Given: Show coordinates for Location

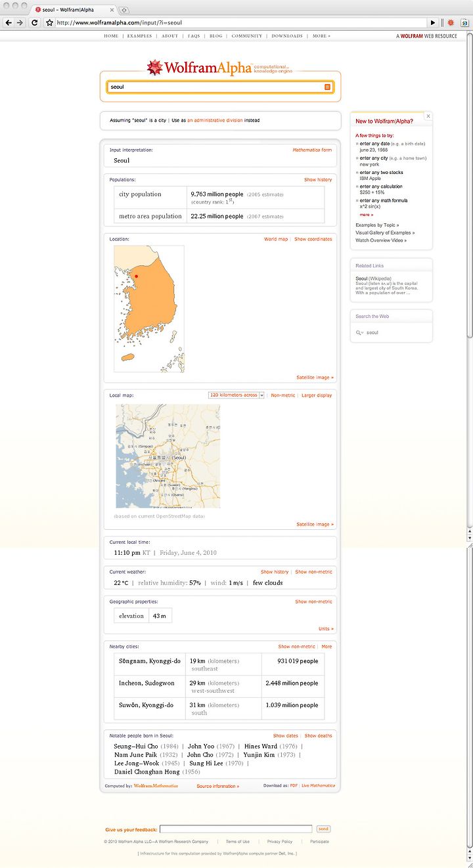Looking at the screenshot, I should [313, 240].
